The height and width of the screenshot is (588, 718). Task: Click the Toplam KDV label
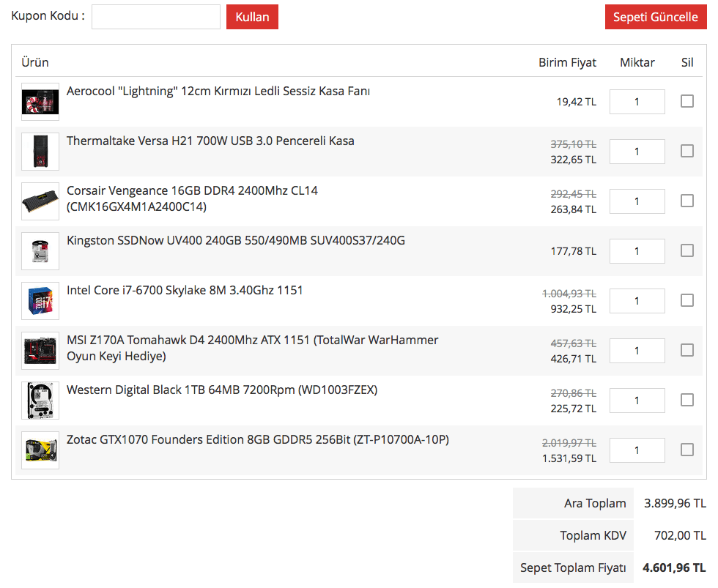tap(593, 535)
